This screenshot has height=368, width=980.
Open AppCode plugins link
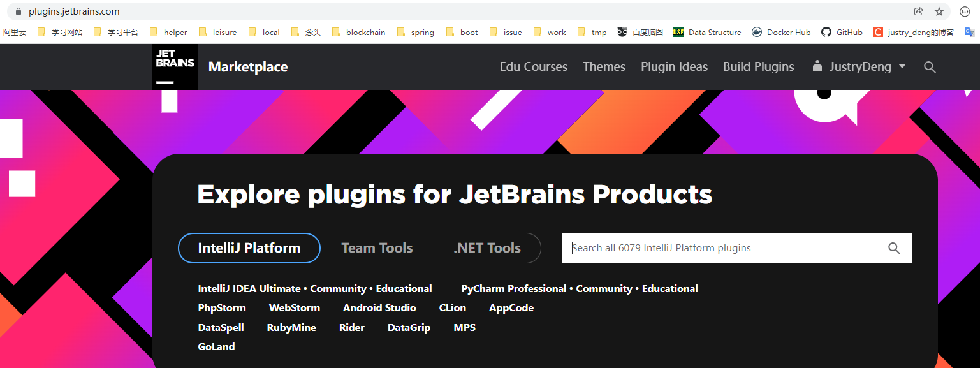(511, 308)
